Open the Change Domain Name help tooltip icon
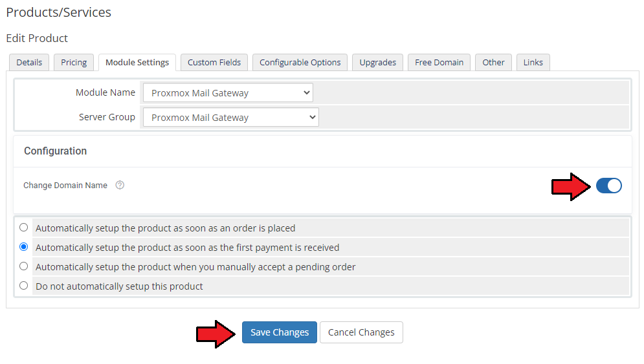Screen dimensions: 644x364 click(x=120, y=185)
